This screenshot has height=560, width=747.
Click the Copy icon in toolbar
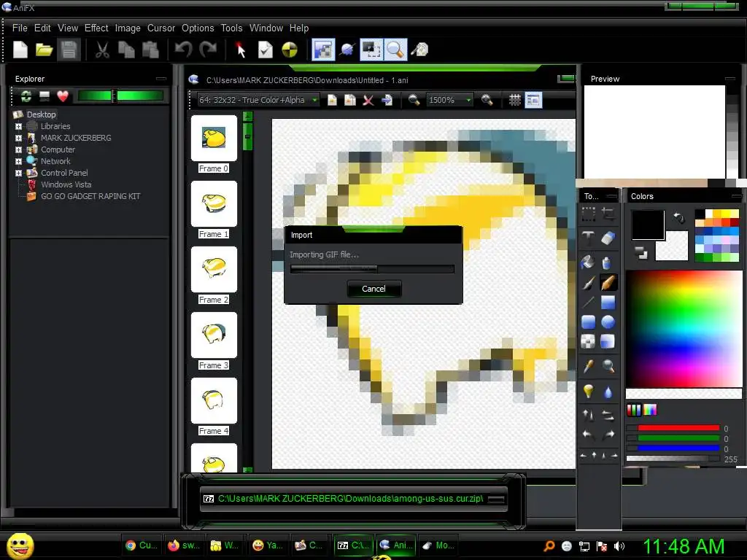click(126, 50)
